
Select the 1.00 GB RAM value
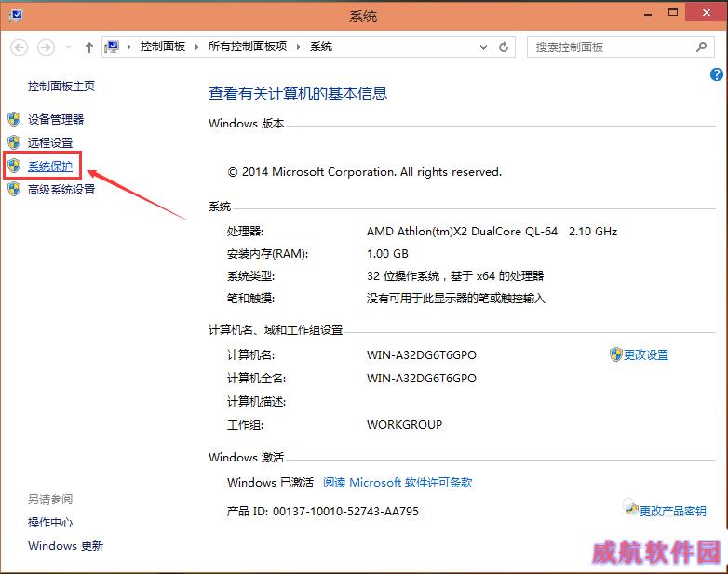tap(387, 254)
